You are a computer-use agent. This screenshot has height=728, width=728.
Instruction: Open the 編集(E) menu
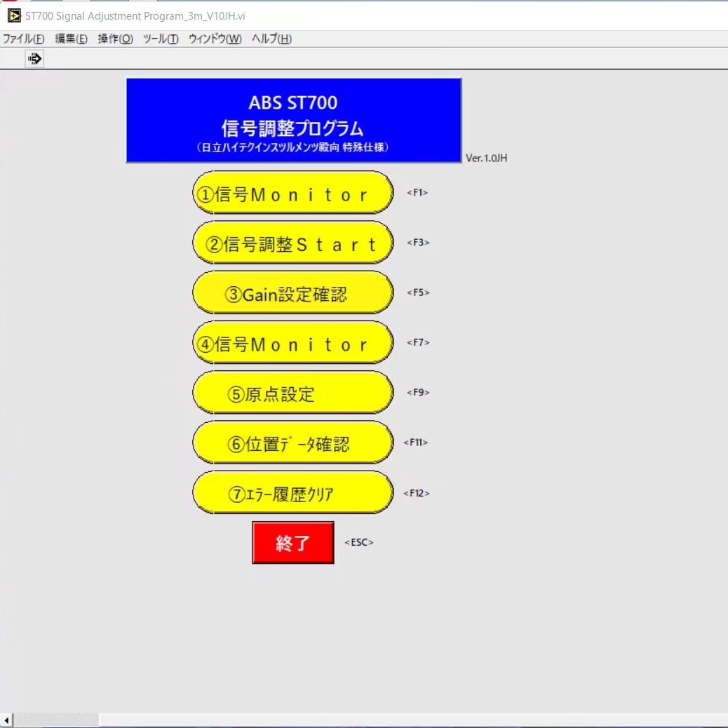71,39
